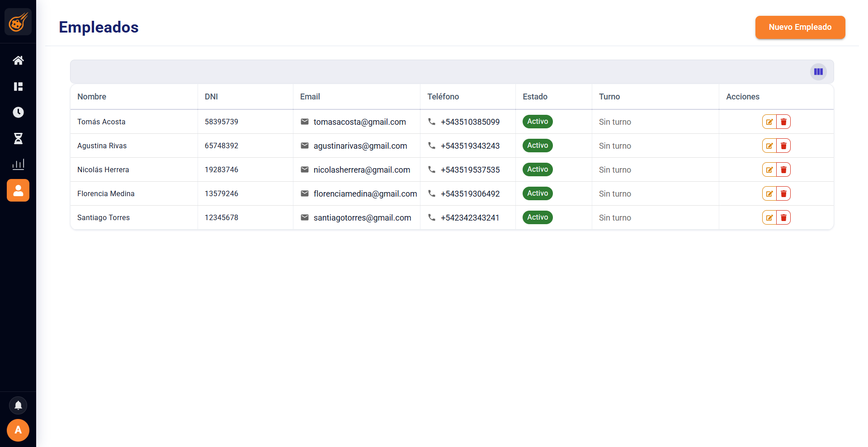Sort by the Nombre column header
The width and height of the screenshot is (868, 447).
pyautogui.click(x=92, y=97)
